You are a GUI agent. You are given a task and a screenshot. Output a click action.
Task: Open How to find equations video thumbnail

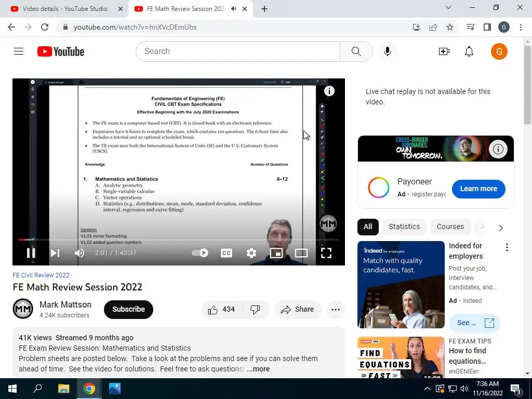pos(401,357)
